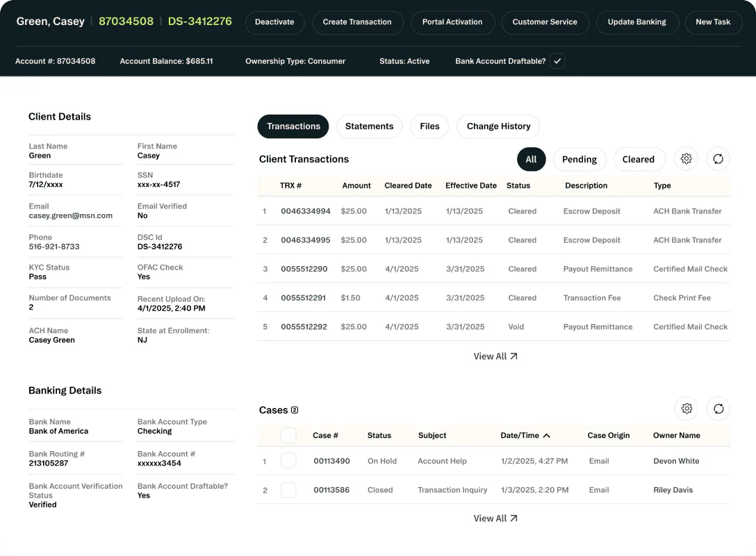756x556 pixels.
Task: Check the box for case 00113490
Action: tap(288, 461)
